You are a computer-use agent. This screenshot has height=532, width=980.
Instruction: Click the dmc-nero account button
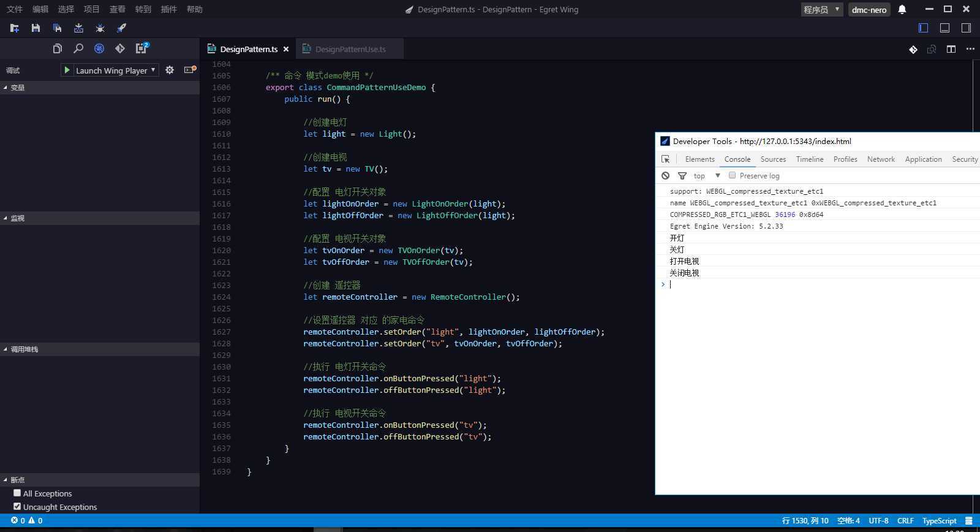(x=869, y=10)
